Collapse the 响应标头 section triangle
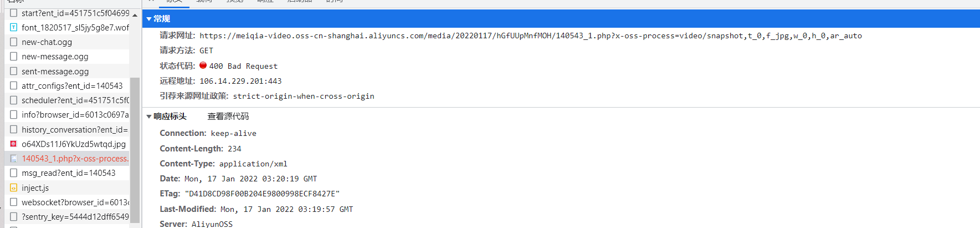This screenshot has height=228, width=980. [149, 116]
